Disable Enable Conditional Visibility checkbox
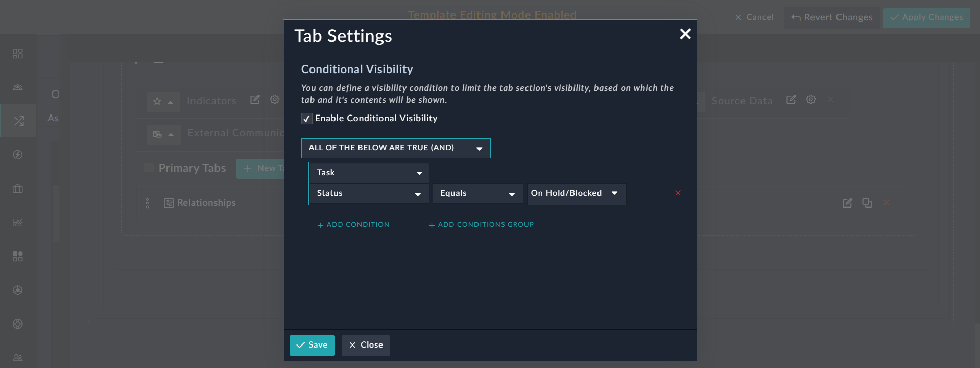The image size is (980, 368). pyautogui.click(x=306, y=119)
